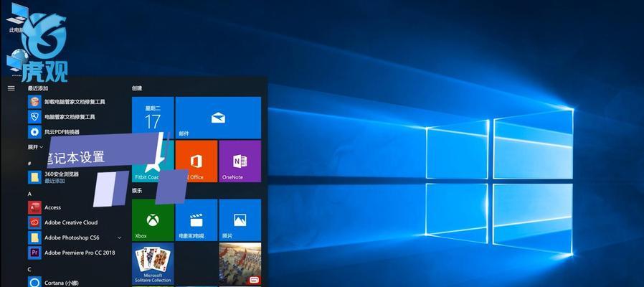Open the Office tile
This screenshot has width=644, height=287.
[x=196, y=161]
